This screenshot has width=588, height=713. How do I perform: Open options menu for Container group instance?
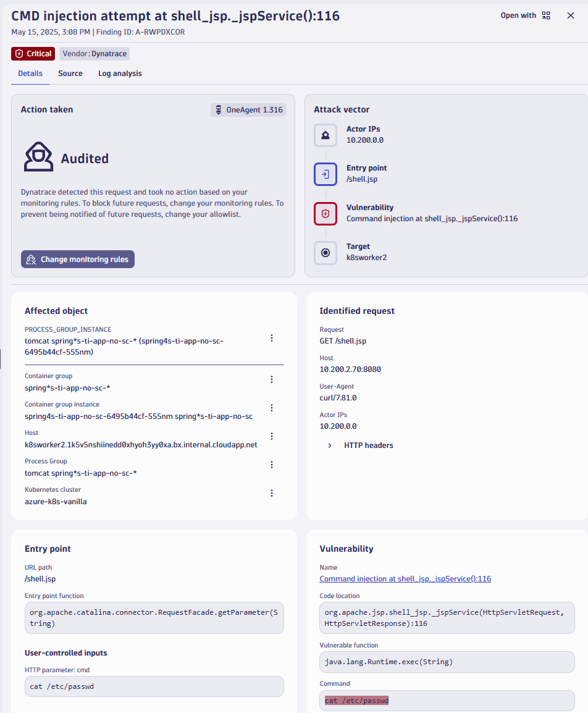point(272,408)
